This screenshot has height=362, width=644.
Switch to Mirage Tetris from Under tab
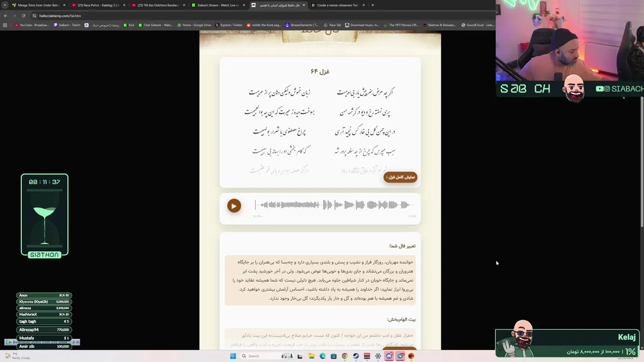pyautogui.click(x=38, y=5)
